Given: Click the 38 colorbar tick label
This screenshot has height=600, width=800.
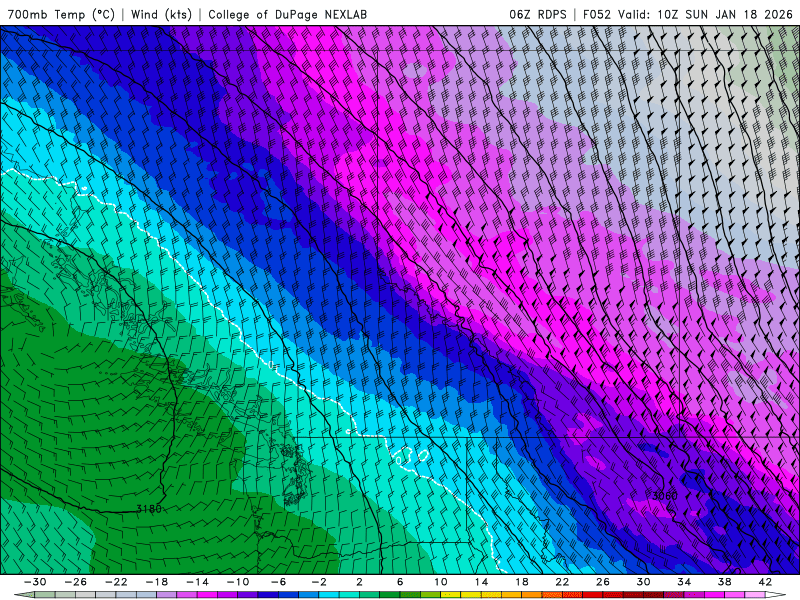Looking at the screenshot, I should [x=724, y=582].
